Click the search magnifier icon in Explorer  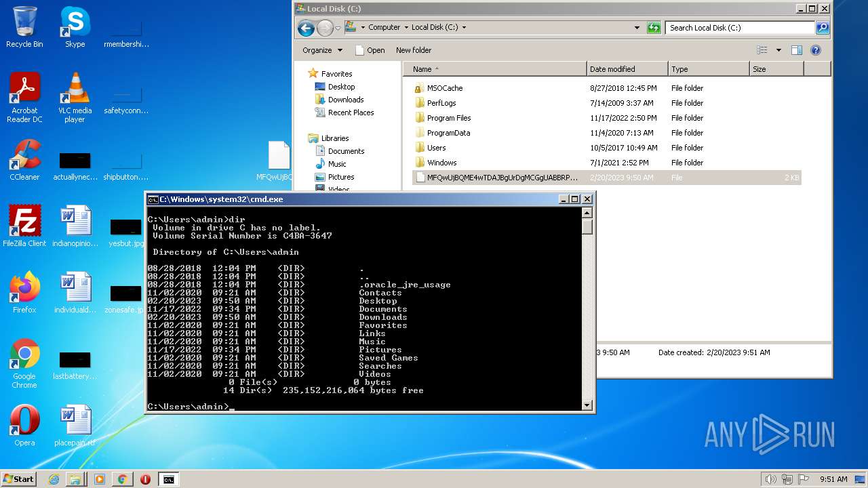[x=823, y=28]
